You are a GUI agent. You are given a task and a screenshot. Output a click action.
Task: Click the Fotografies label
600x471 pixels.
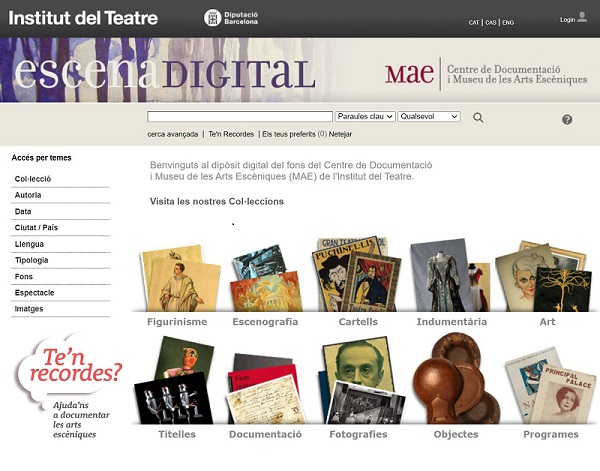coord(359,434)
